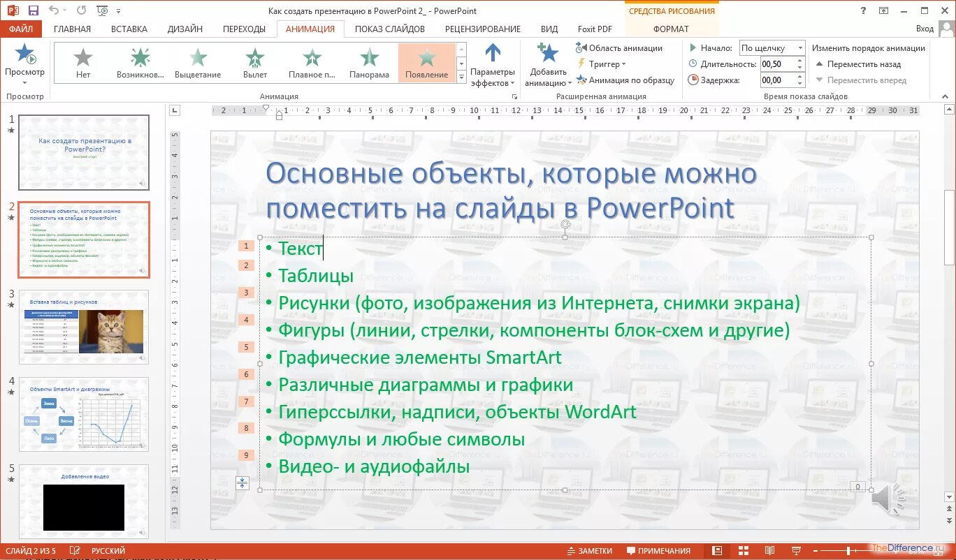Open the Триггер dropdown
The image size is (956, 560).
tap(602, 64)
